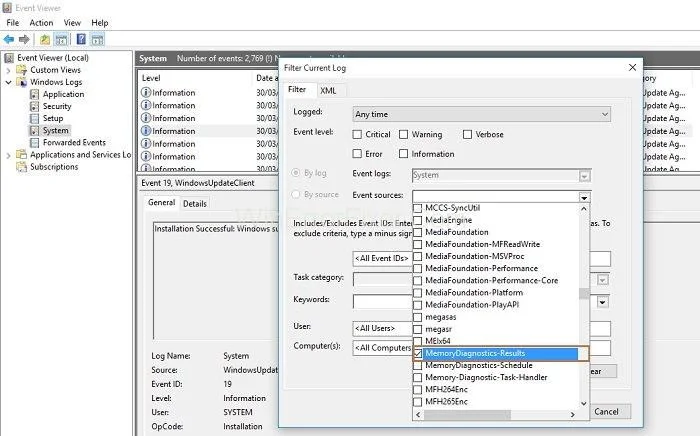700x436 pixels.
Task: Open the Event logs dropdown
Action: pyautogui.click(x=584, y=176)
